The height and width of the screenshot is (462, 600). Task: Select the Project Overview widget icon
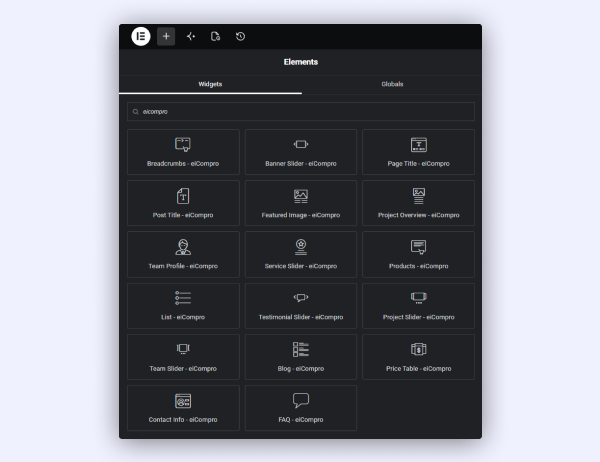tap(419, 196)
